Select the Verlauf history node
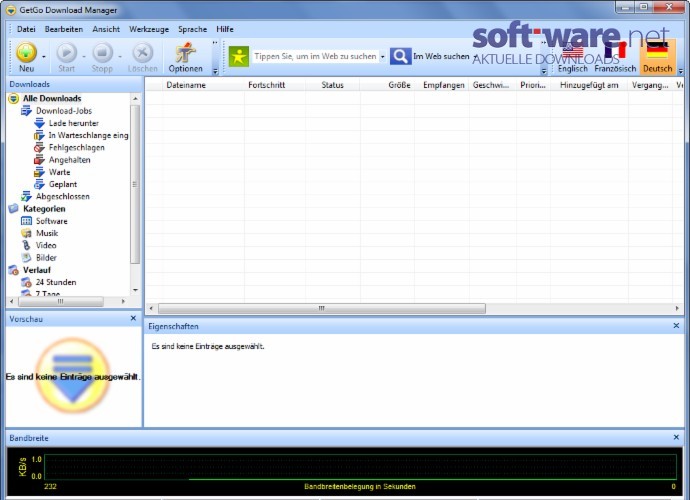The width and height of the screenshot is (690, 500). [x=37, y=270]
